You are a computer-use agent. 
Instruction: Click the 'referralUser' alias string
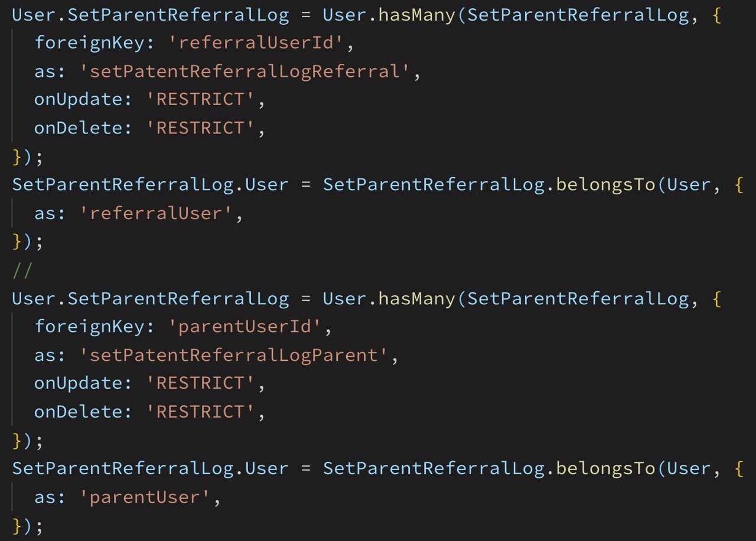159,213
